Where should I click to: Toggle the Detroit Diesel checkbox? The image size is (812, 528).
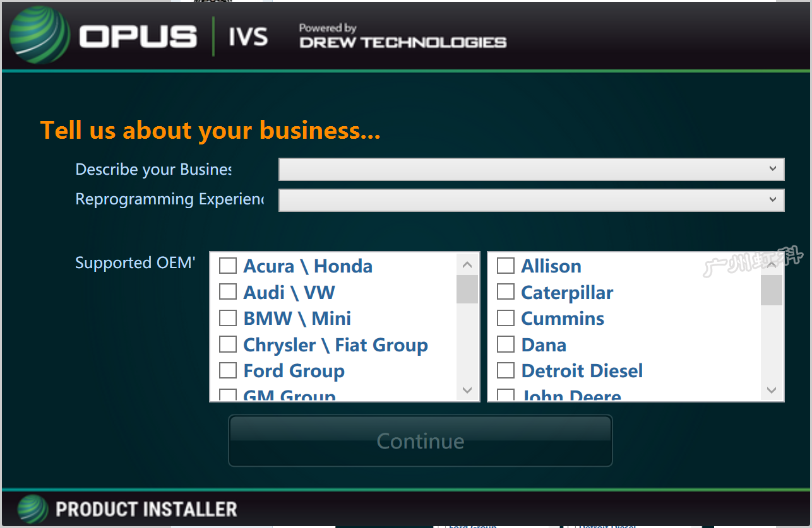click(506, 370)
